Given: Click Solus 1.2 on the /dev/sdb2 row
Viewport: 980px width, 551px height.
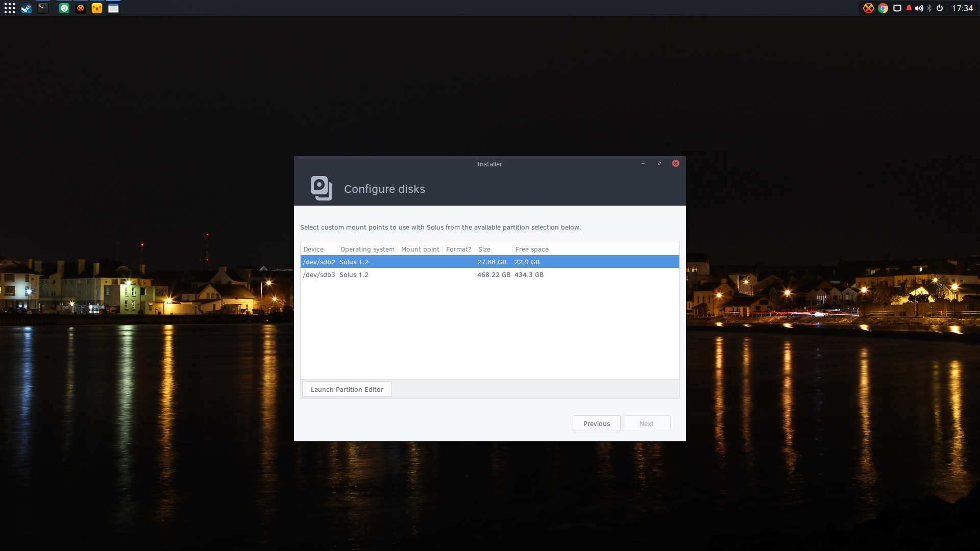Looking at the screenshot, I should point(354,262).
